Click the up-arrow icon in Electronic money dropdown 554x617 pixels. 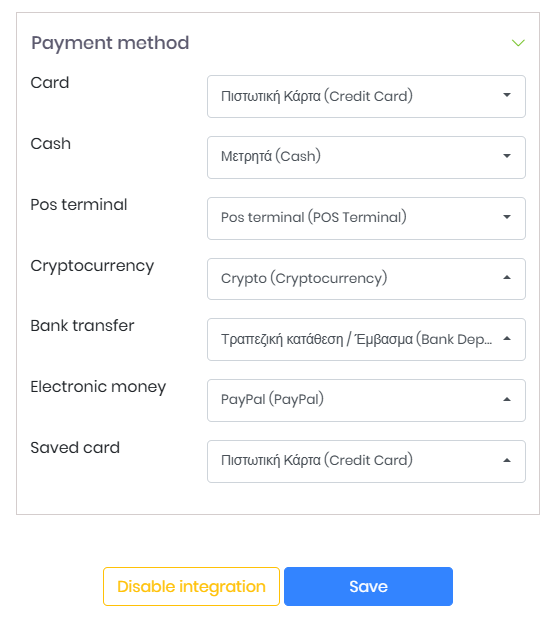click(507, 399)
